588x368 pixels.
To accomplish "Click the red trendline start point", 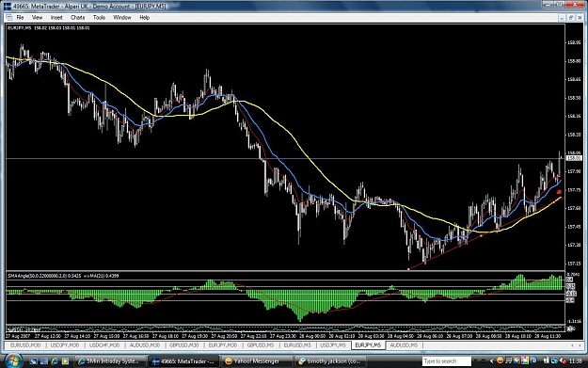I will pos(408,269).
